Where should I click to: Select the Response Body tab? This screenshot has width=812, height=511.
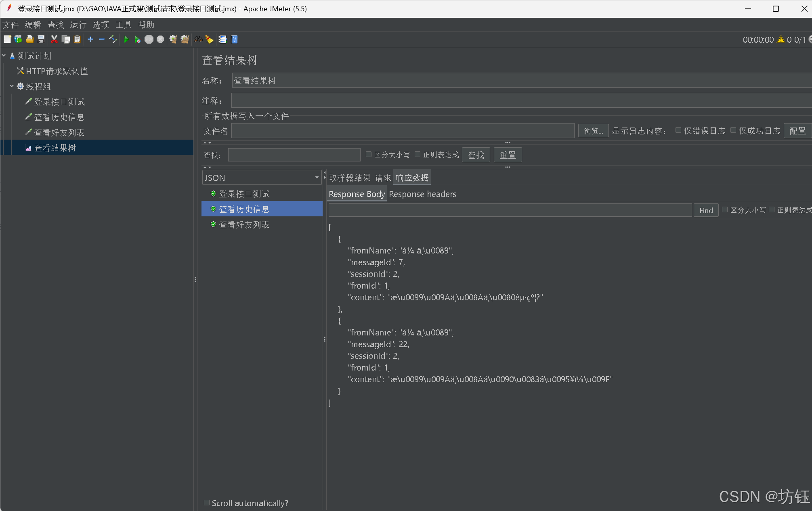(357, 194)
